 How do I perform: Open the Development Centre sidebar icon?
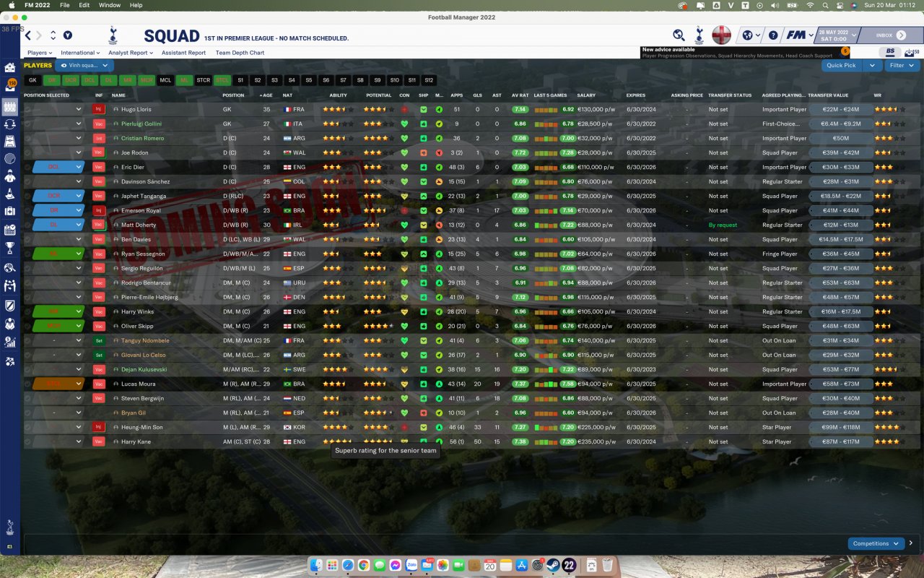click(x=10, y=361)
